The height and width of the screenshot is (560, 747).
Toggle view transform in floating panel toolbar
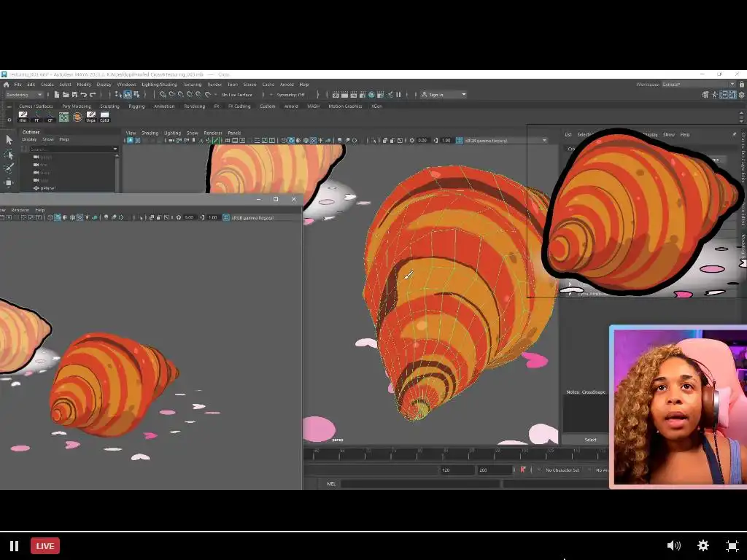226,217
